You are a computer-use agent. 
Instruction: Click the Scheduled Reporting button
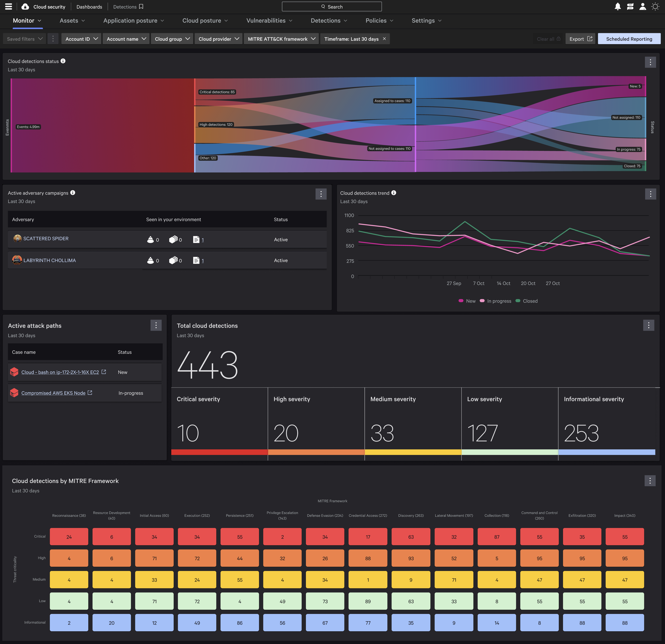coord(629,39)
